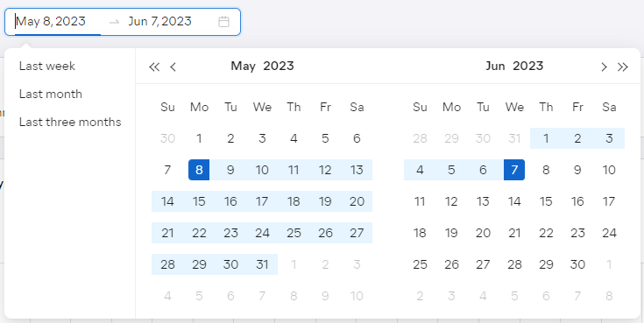Pick June 7 highlighted end date
Viewport: 644px width, 323px height.
(514, 170)
